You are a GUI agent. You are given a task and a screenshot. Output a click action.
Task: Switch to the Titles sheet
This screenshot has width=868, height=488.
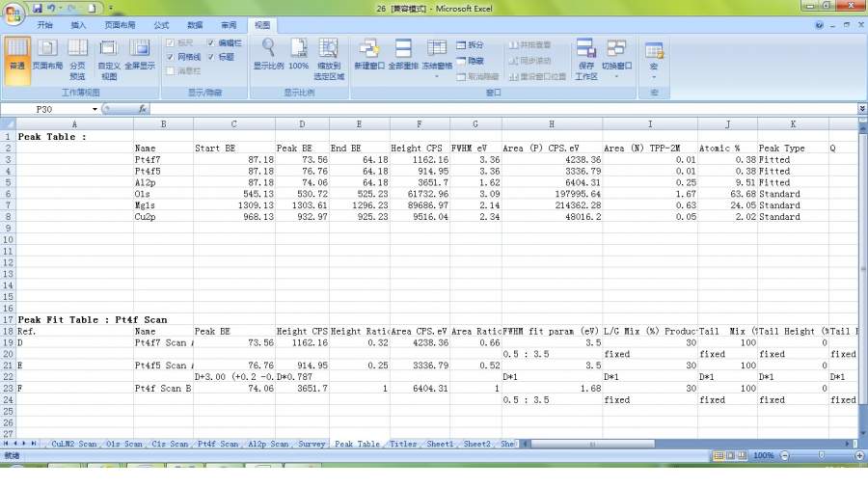coord(403,444)
